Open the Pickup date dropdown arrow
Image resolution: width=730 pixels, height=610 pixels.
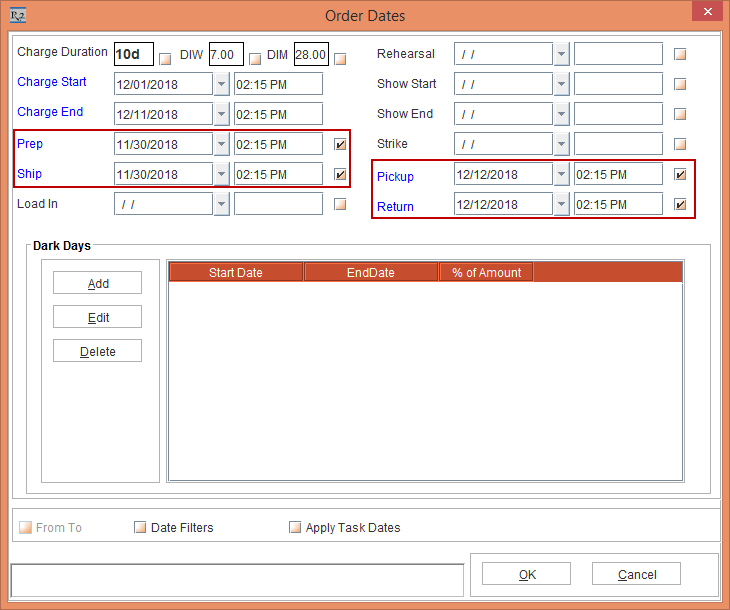[x=561, y=174]
